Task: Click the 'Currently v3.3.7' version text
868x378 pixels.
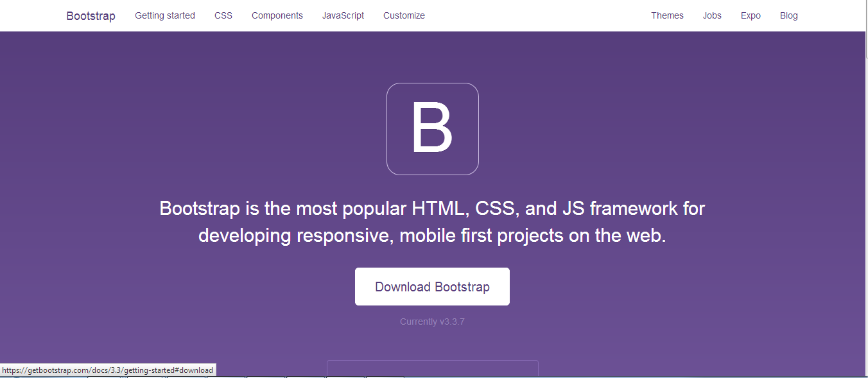Action: pos(431,321)
